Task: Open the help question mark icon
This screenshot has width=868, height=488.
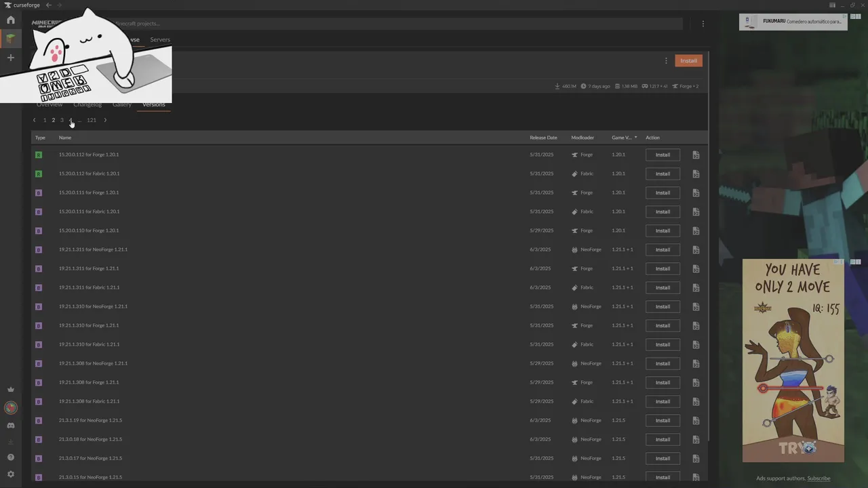Action: point(10,457)
